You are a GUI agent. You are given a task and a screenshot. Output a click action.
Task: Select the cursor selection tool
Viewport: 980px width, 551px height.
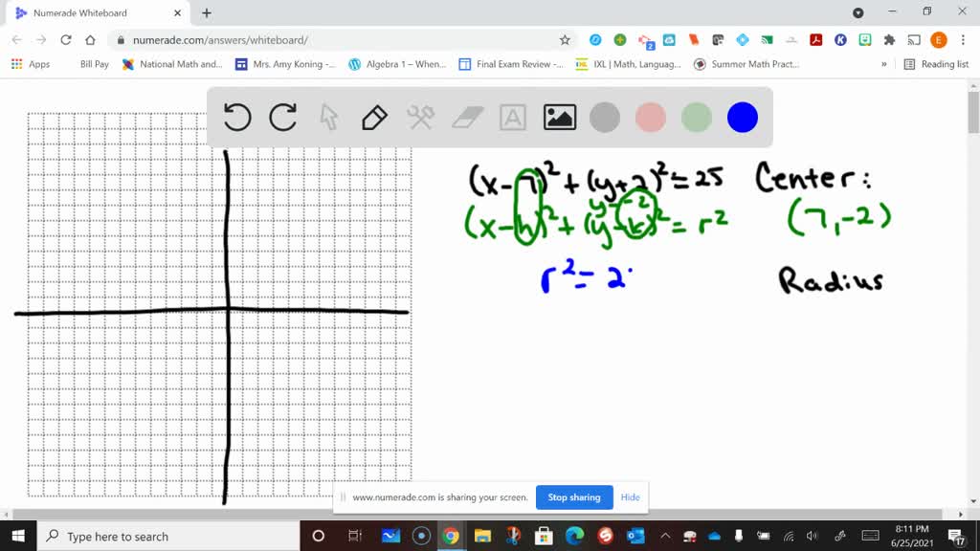tap(328, 117)
